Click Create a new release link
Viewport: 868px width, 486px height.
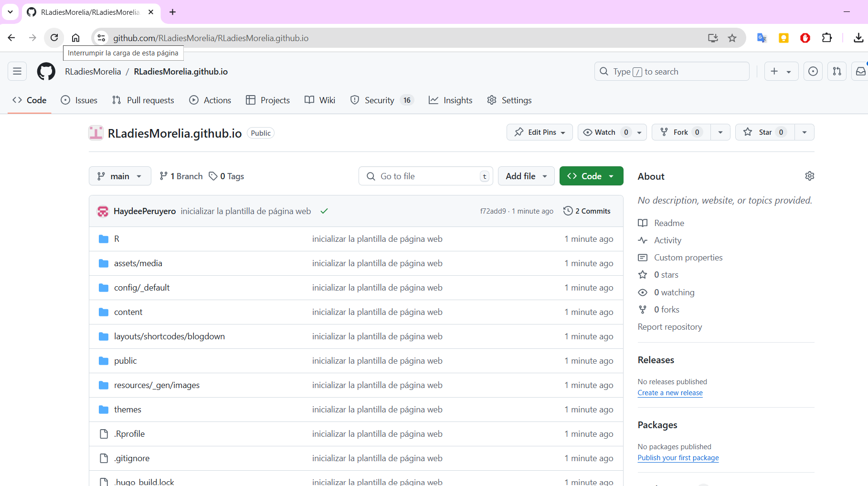click(x=670, y=393)
